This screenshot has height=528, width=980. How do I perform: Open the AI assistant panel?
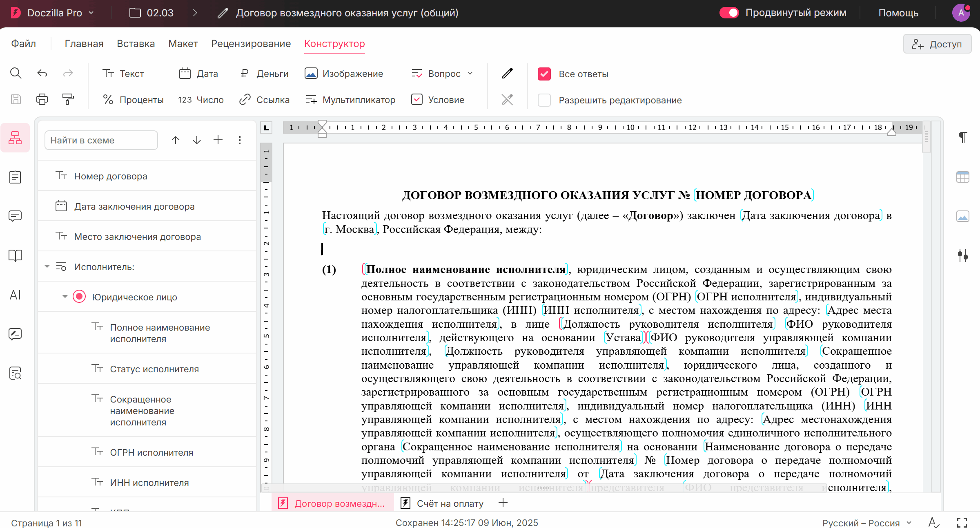pyautogui.click(x=15, y=295)
